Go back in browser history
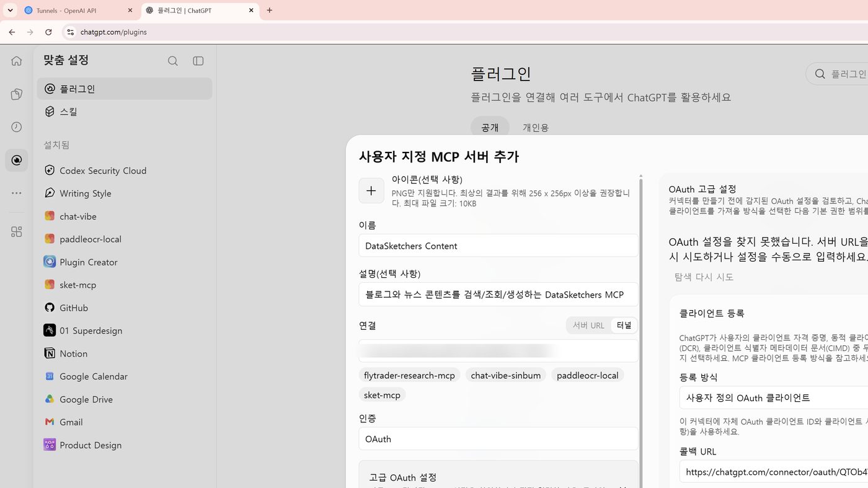868x488 pixels. (x=12, y=32)
